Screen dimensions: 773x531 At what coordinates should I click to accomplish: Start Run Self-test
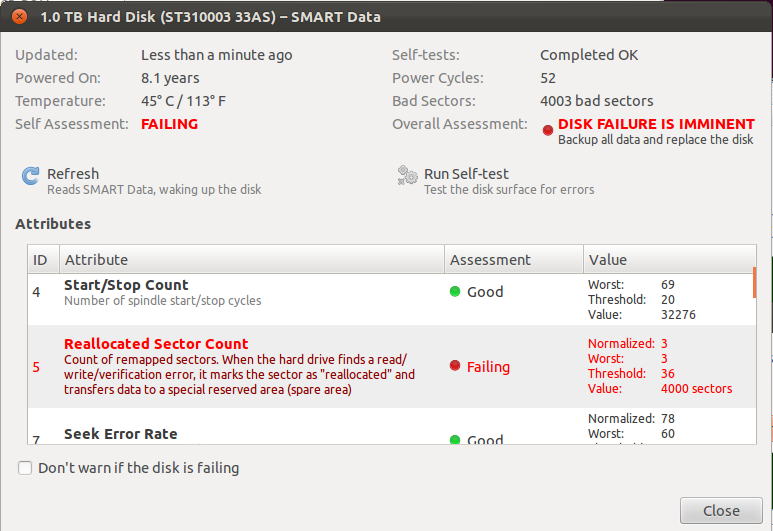[x=466, y=174]
